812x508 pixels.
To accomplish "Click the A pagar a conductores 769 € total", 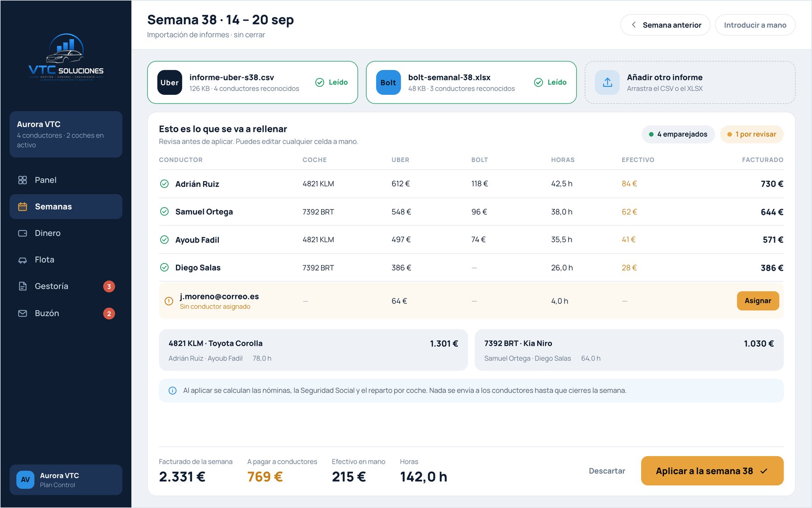I will (x=282, y=470).
